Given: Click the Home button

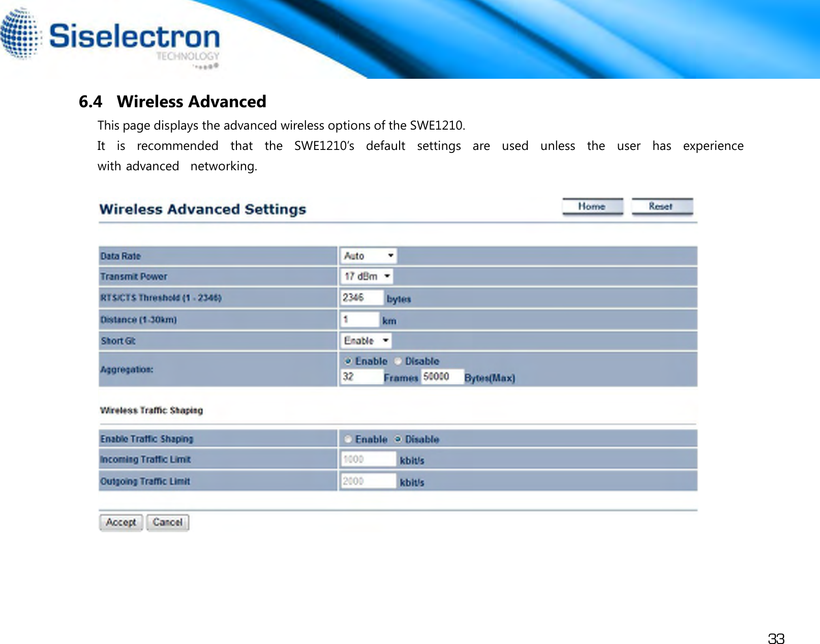Looking at the screenshot, I should click(x=592, y=207).
